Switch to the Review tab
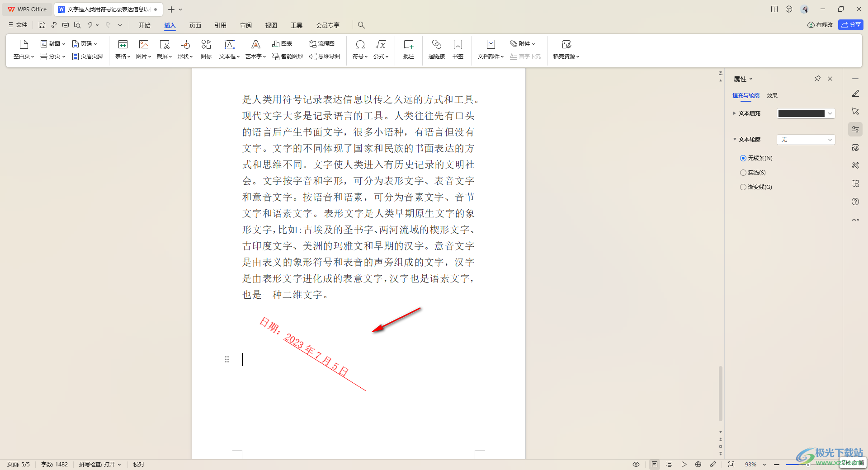868x470 pixels. click(246, 25)
